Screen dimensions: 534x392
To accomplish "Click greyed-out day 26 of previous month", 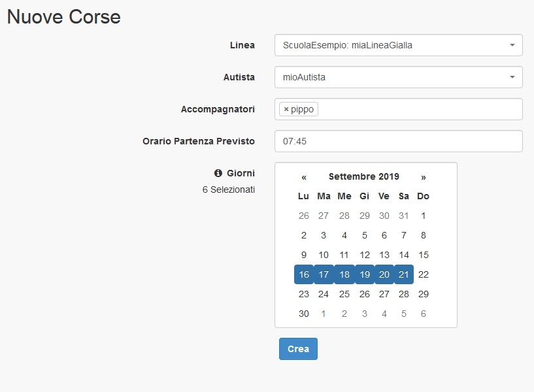I will tap(304, 216).
